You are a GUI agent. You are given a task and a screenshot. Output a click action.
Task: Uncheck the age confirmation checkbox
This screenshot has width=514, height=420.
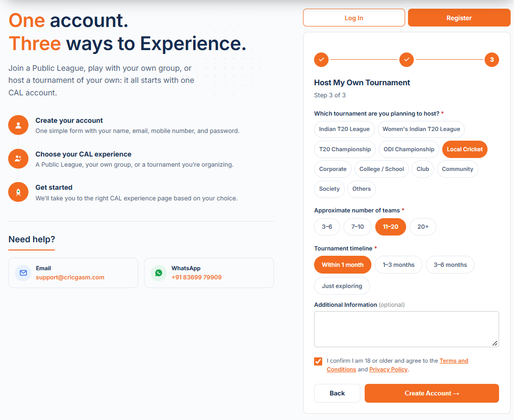[x=318, y=361]
